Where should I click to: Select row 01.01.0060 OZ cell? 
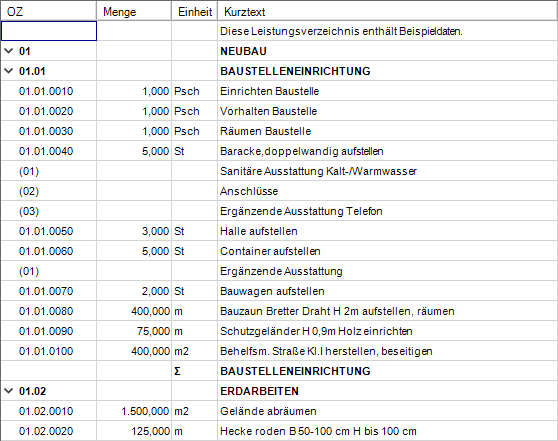pyautogui.click(x=49, y=251)
